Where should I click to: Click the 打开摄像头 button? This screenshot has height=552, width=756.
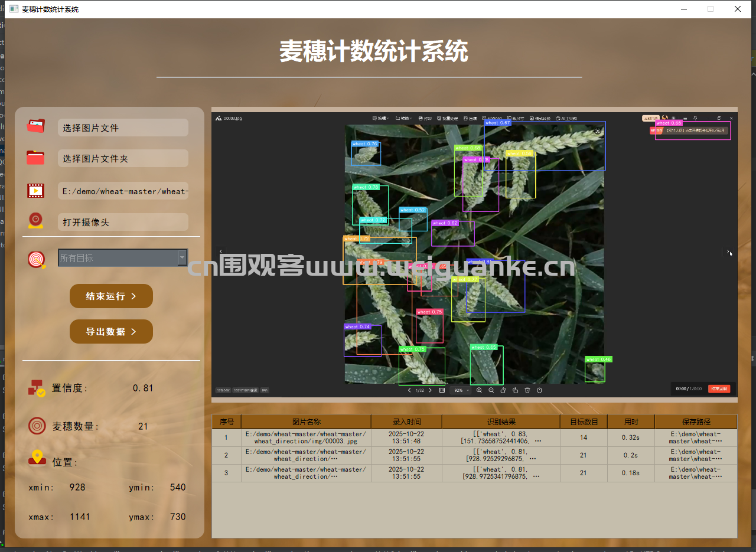(x=123, y=222)
